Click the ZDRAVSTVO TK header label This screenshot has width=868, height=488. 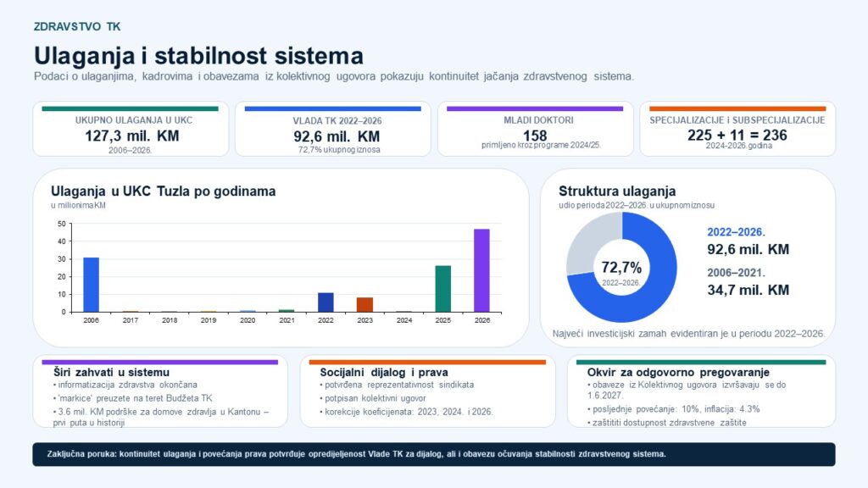pyautogui.click(x=77, y=26)
